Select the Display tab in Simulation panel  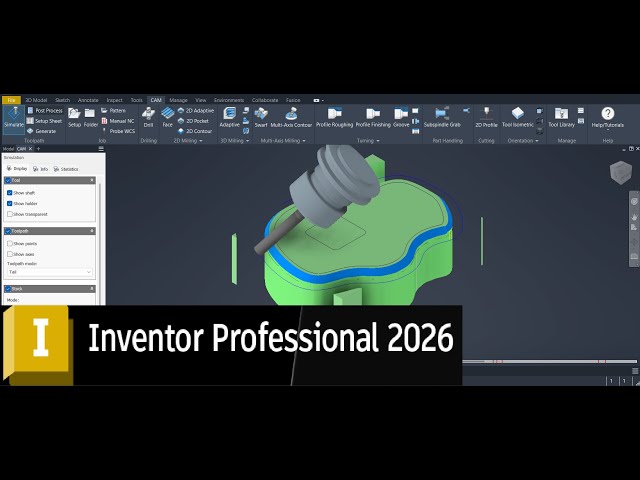[17, 169]
